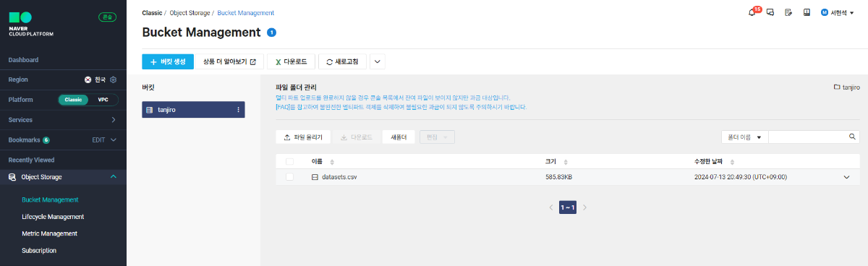Screen dimensions: 868x266
Task: Open the documentation book icon
Action: pos(807,12)
